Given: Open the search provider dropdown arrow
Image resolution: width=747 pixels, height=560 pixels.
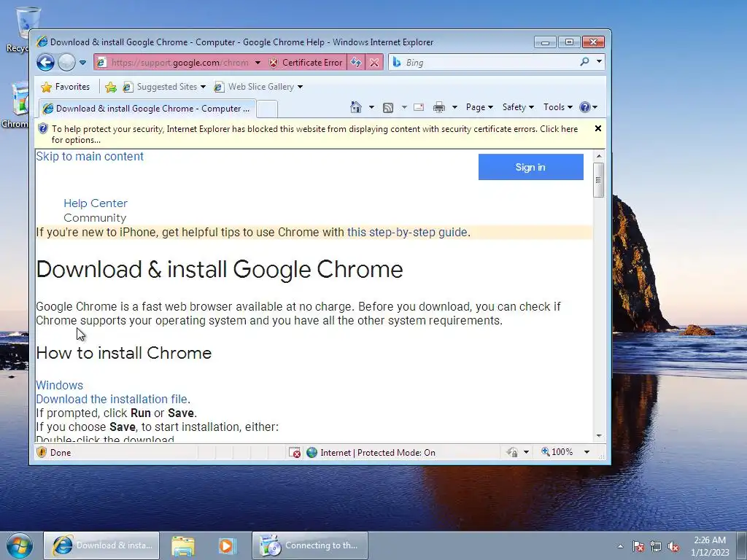Looking at the screenshot, I should point(599,62).
